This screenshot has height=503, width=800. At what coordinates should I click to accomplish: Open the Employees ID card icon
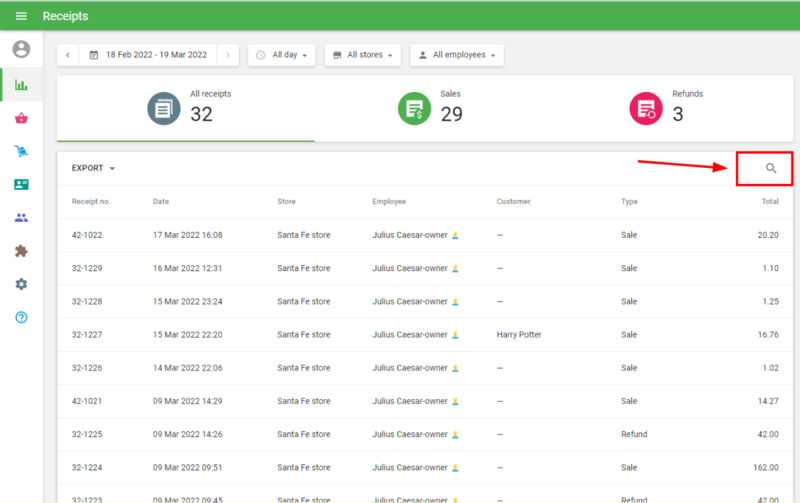[x=21, y=184]
